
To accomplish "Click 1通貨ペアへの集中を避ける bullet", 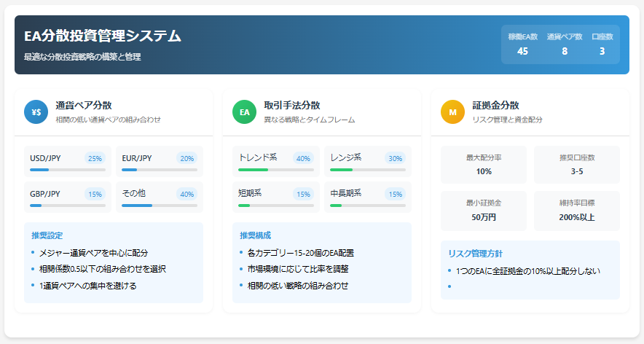I will (88, 286).
